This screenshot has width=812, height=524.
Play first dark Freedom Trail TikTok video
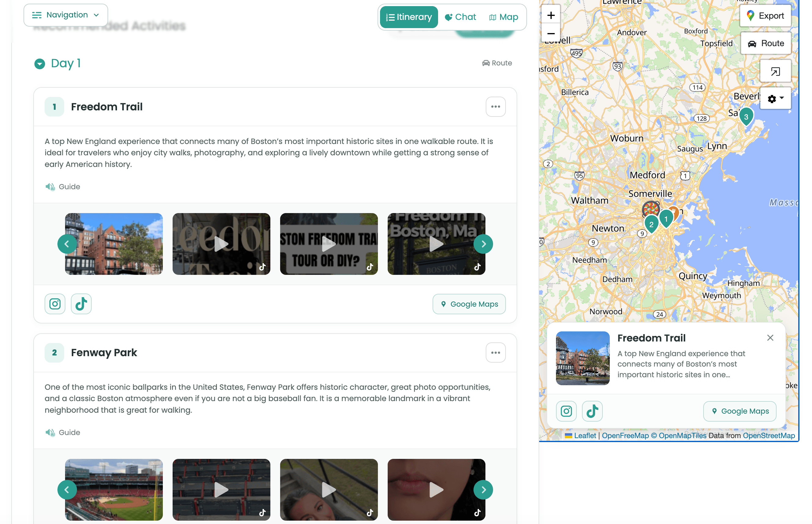[221, 244]
